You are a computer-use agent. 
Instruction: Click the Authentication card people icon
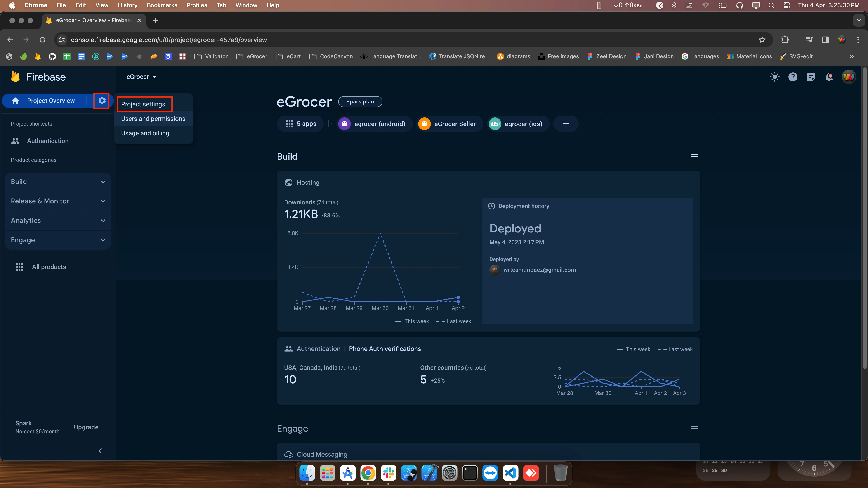click(288, 349)
